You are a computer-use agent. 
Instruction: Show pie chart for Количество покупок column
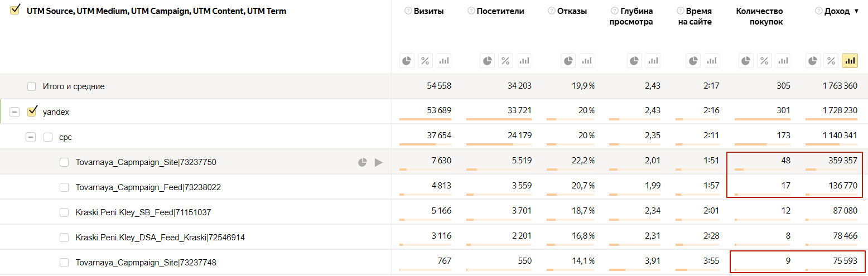(746, 61)
